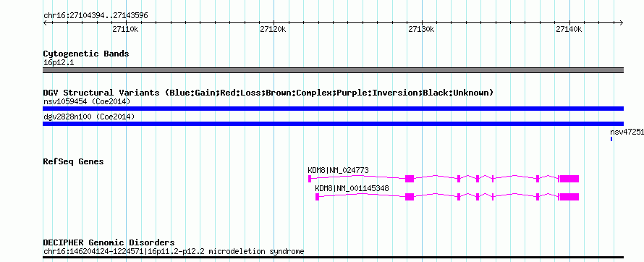This screenshot has height=262, width=644.
Task: Click the nsv47251 variant label
Action: [627, 132]
